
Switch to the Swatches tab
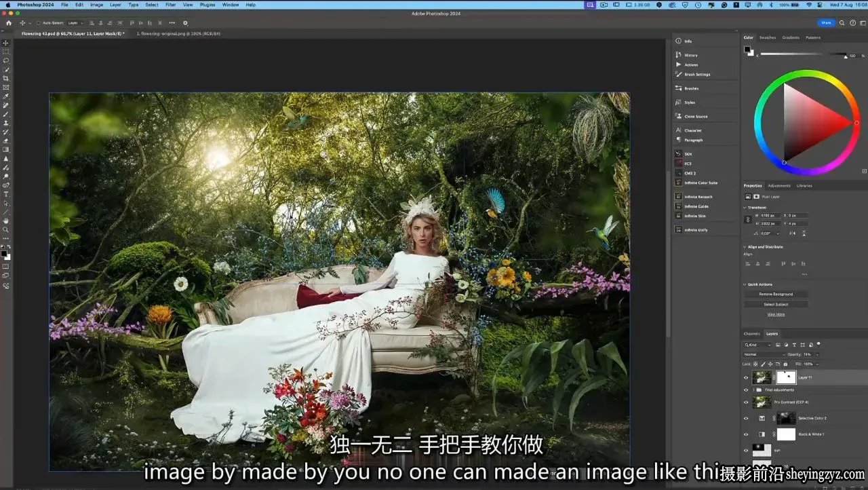tap(768, 37)
